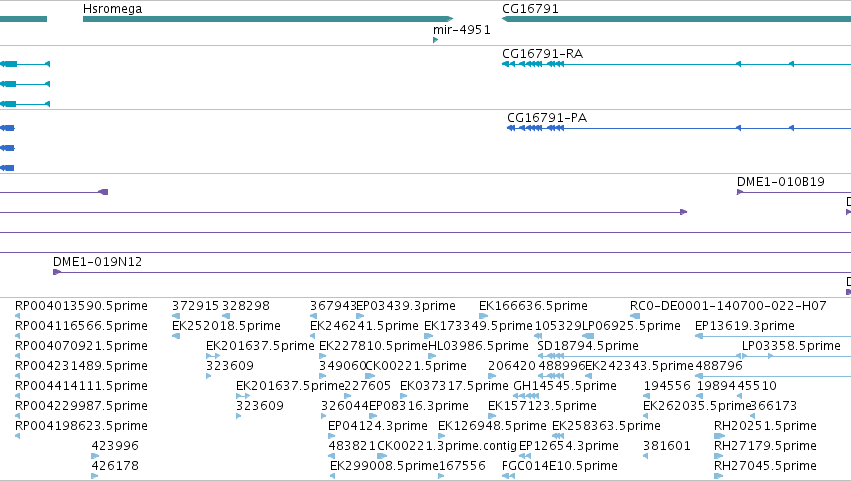The height and width of the screenshot is (481, 851).
Task: Select RH27179.5prime label
Action: click(765, 446)
